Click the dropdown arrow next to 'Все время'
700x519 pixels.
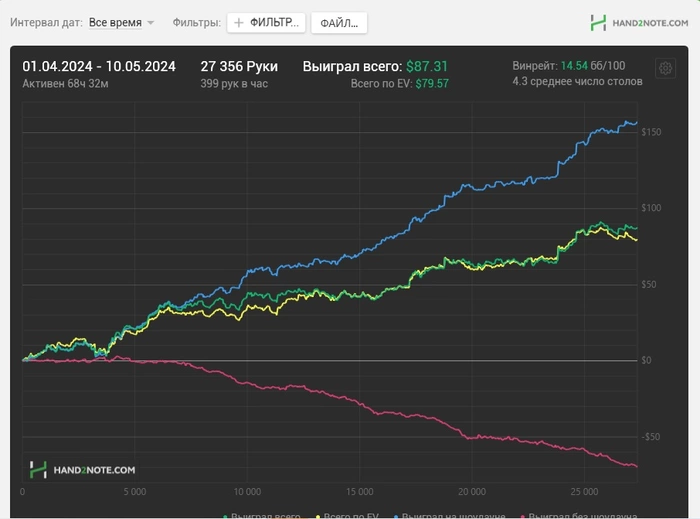pyautogui.click(x=150, y=23)
